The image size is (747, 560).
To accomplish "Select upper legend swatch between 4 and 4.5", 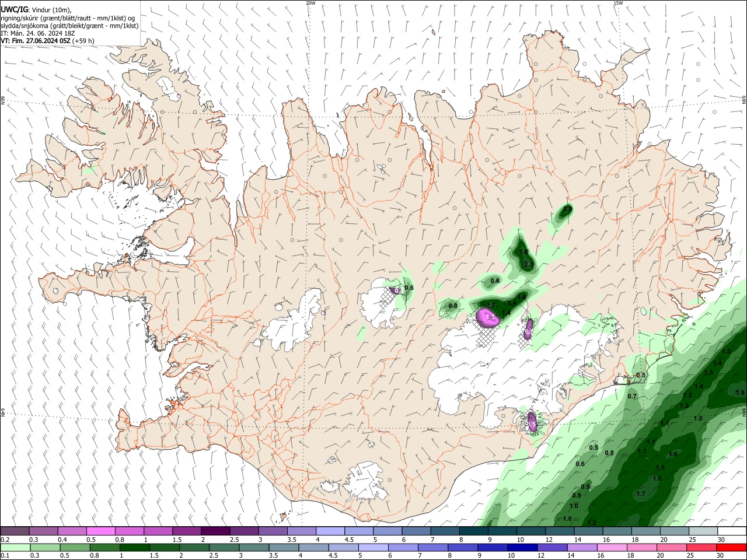I will coord(330,531).
